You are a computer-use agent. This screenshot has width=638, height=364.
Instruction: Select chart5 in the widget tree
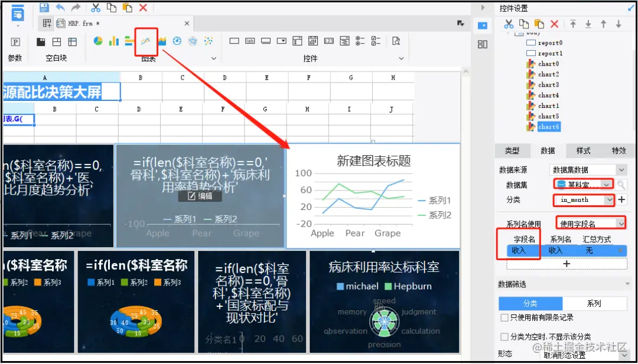click(548, 116)
